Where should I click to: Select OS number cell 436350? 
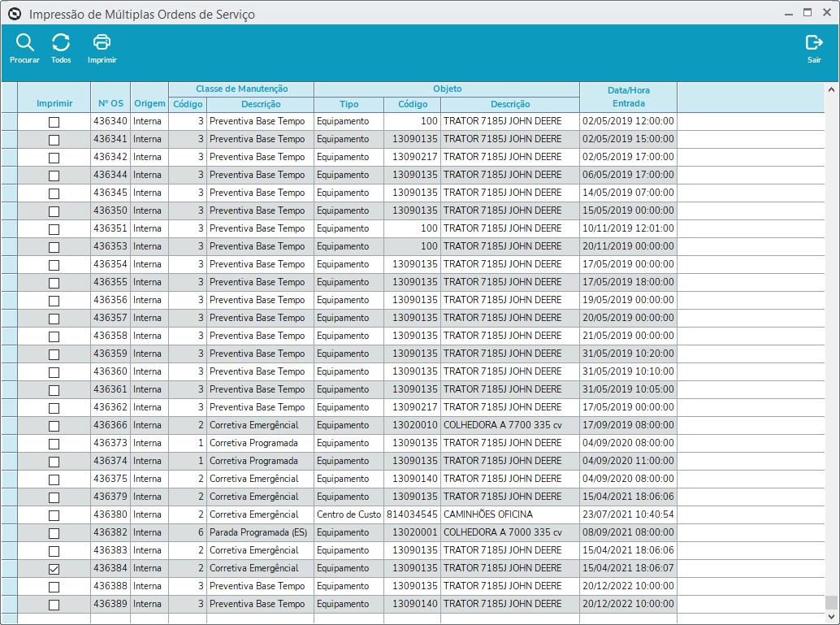(x=110, y=211)
